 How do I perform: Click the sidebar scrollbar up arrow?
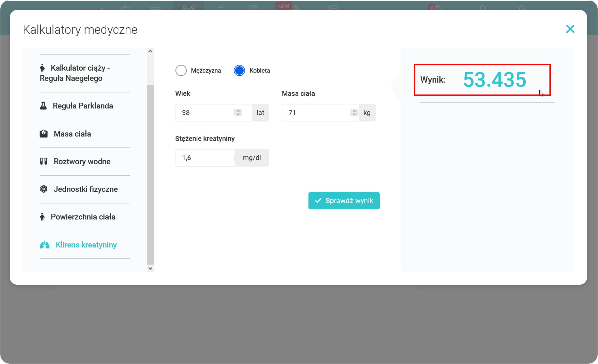[150, 51]
